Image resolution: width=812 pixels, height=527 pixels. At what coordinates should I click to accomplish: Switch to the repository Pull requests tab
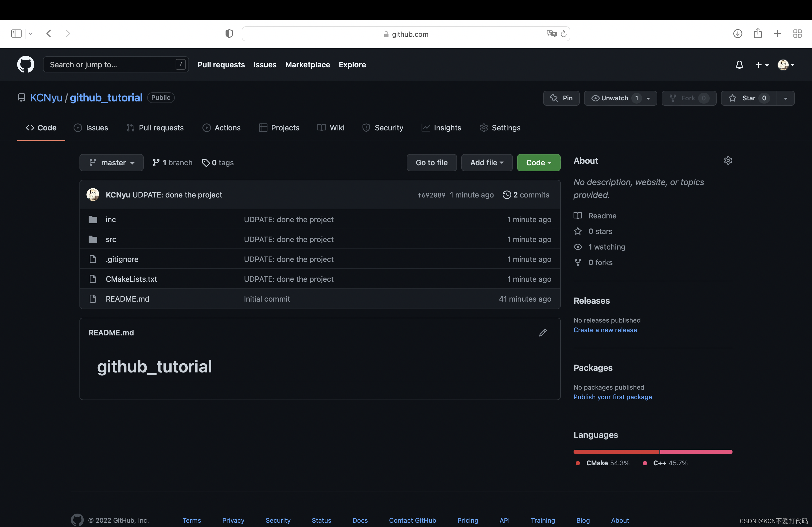click(x=155, y=127)
